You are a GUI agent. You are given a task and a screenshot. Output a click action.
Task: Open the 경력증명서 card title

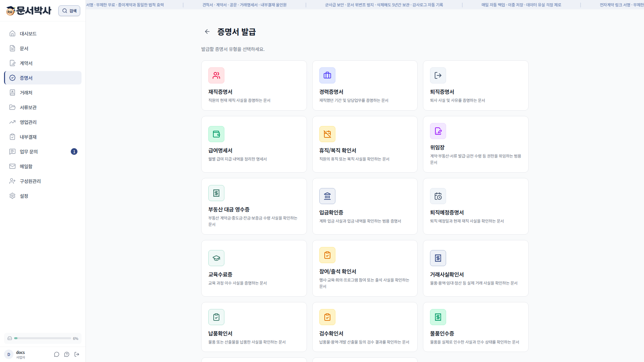click(331, 92)
